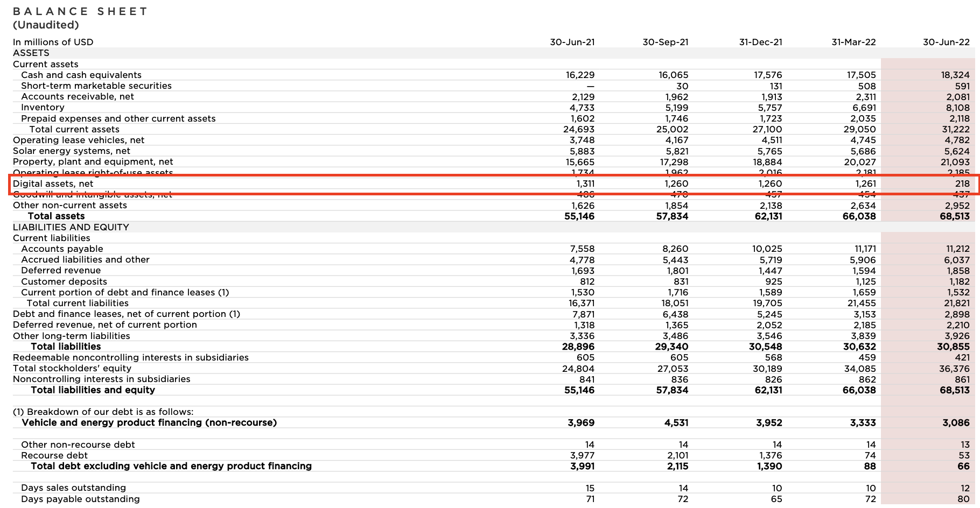Click the bold "Total liabilities" row label
980x508 pixels.
[x=66, y=347]
